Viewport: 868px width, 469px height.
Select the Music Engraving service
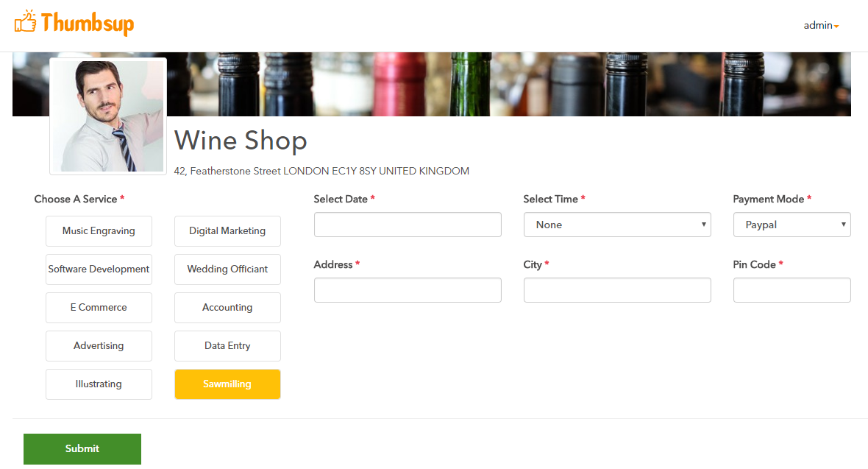point(99,231)
